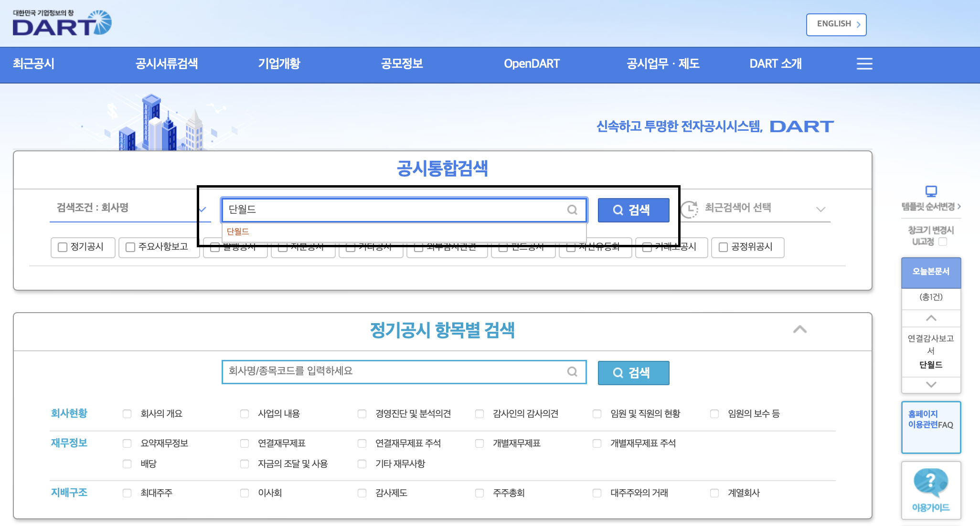Click the blue 검색 search button
The image size is (980, 526).
633,210
